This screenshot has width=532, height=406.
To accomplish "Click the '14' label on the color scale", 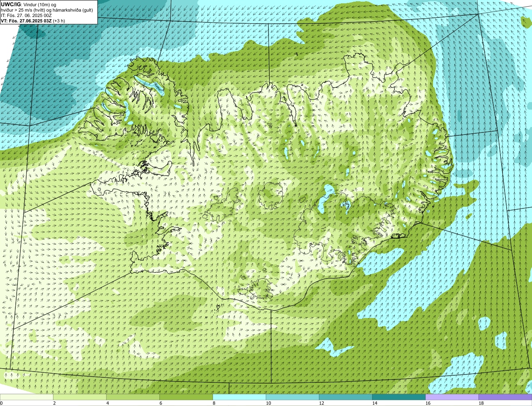I will pos(375,403).
